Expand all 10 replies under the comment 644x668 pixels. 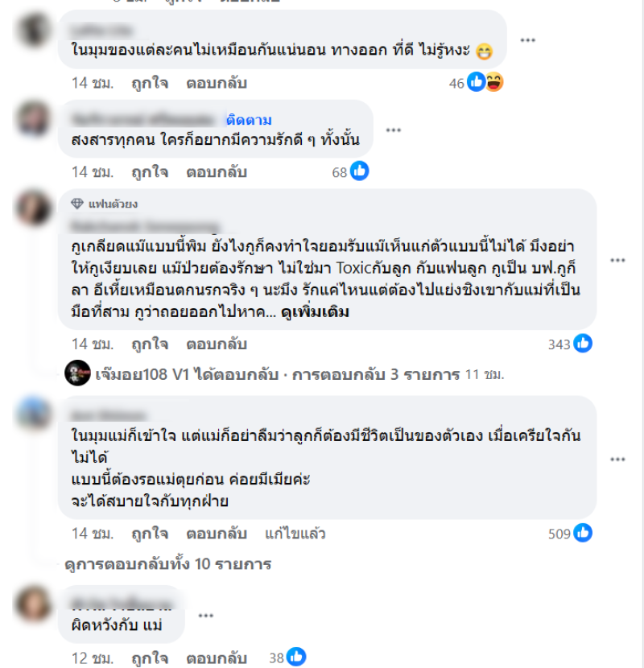pyautogui.click(x=168, y=564)
